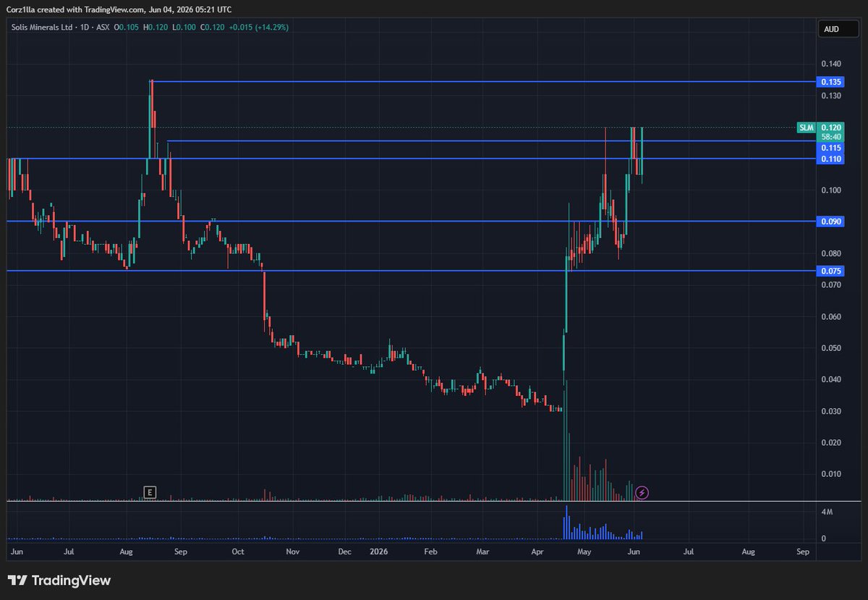
Task: Click the 4M volume axis label
Action: (x=827, y=512)
